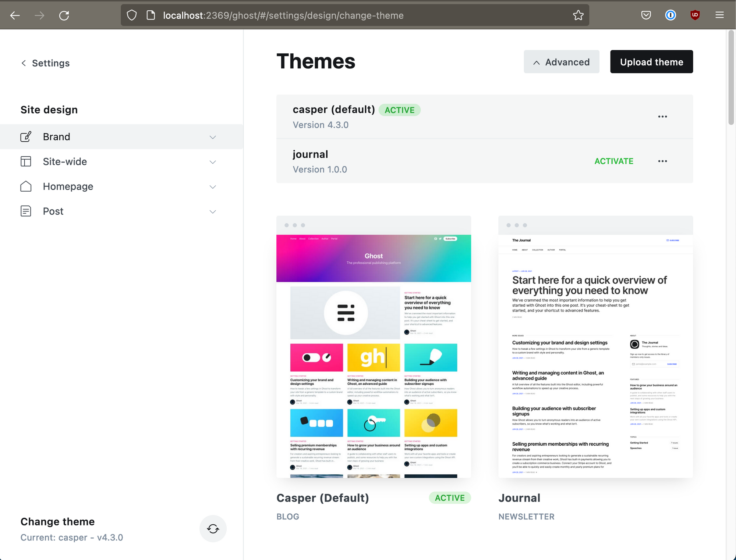This screenshot has height=560, width=736.
Task: Click the Site-wide sidebar icon
Action: point(25,162)
